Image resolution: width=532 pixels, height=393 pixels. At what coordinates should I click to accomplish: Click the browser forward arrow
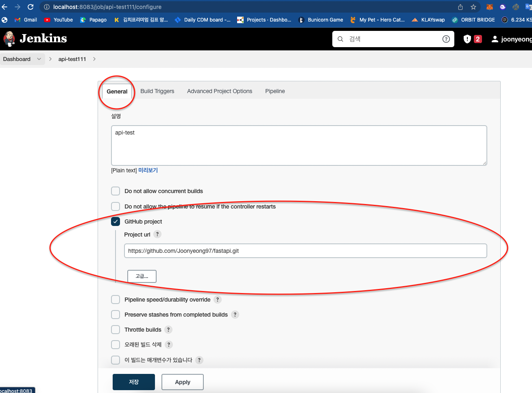pyautogui.click(x=17, y=7)
